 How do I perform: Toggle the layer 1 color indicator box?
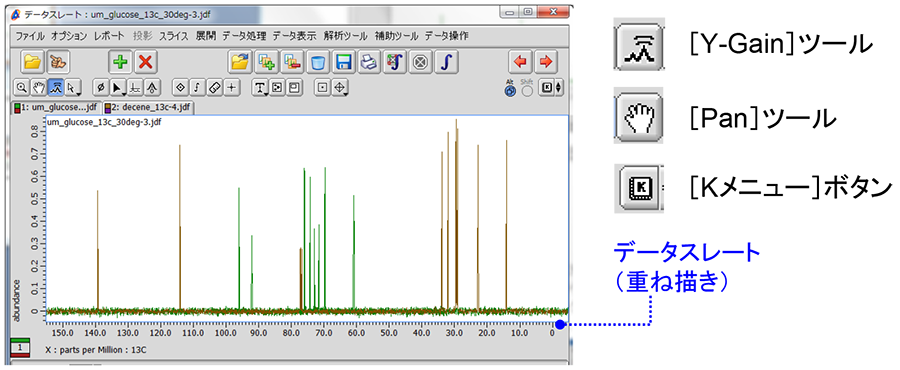tap(20, 348)
